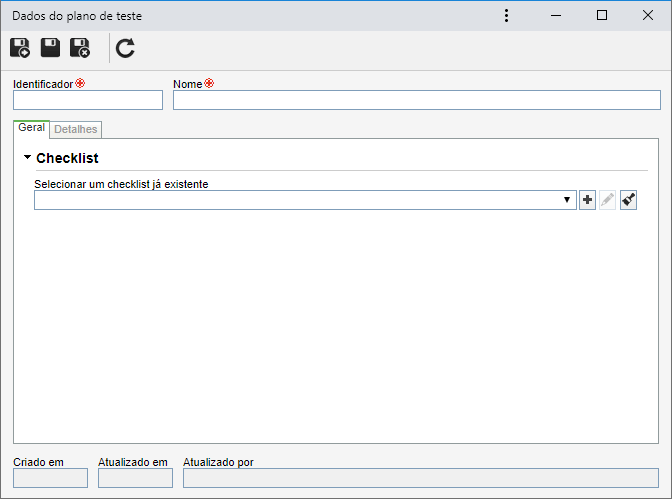Clear checklist selection with broom icon
This screenshot has height=499, width=672.
(628, 200)
